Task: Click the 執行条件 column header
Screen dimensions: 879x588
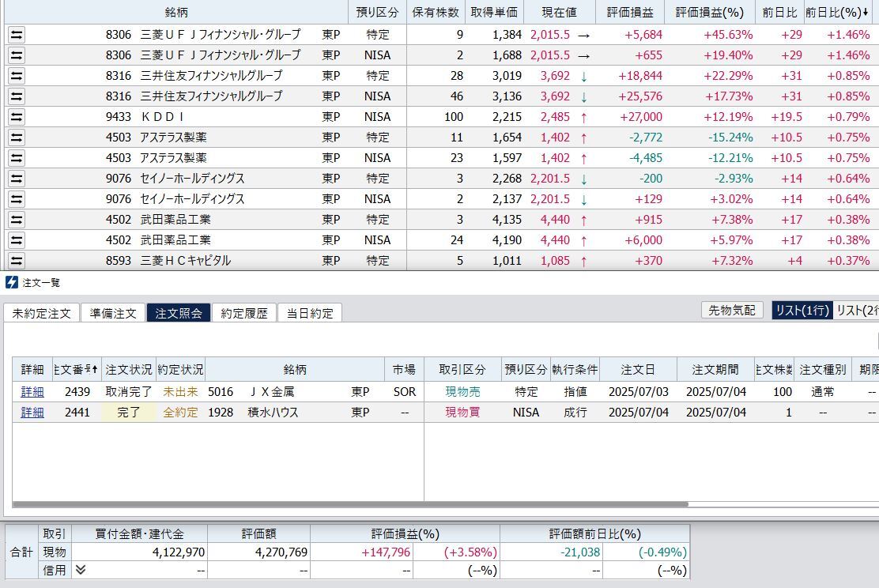Action: (575, 369)
